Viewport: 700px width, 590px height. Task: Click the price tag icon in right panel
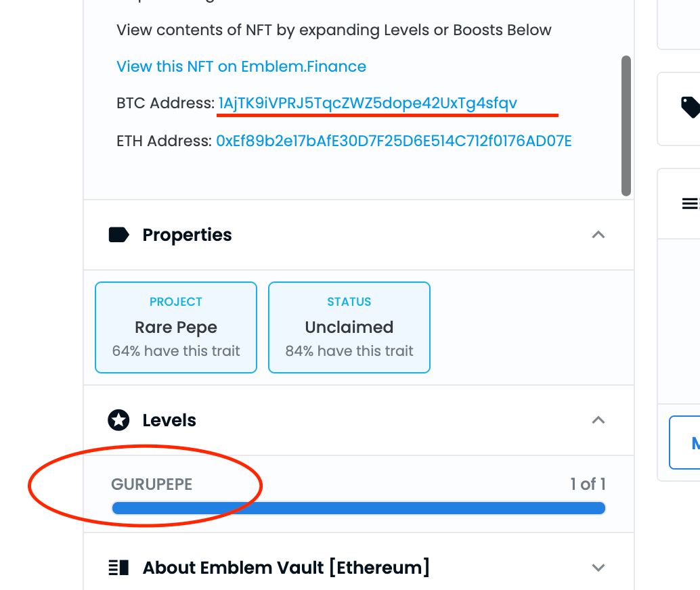[x=690, y=107]
